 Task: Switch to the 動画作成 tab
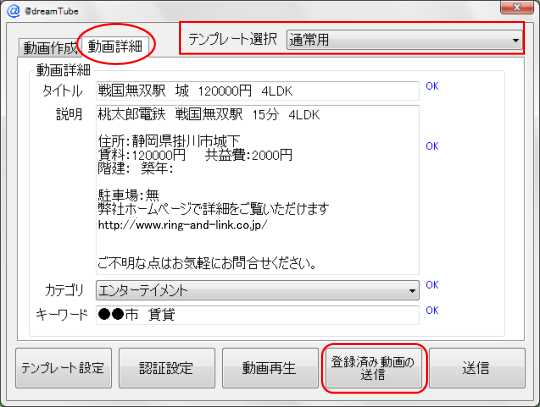(50, 48)
